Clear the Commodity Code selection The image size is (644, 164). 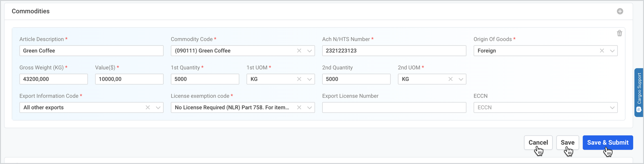coord(299,51)
